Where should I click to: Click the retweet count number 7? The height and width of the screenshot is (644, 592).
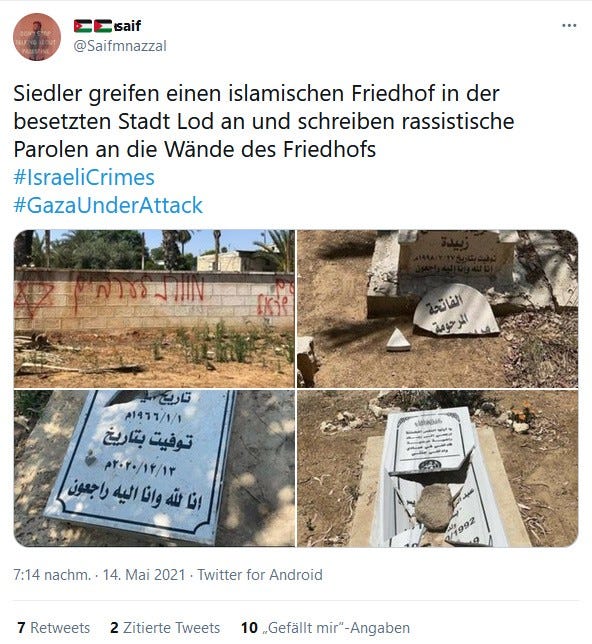click(x=21, y=628)
